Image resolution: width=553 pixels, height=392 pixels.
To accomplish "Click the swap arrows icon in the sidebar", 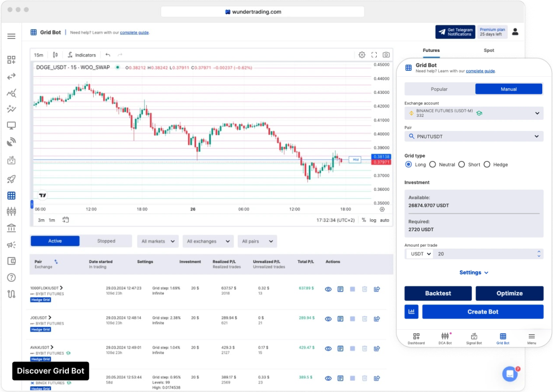I will tap(11, 76).
